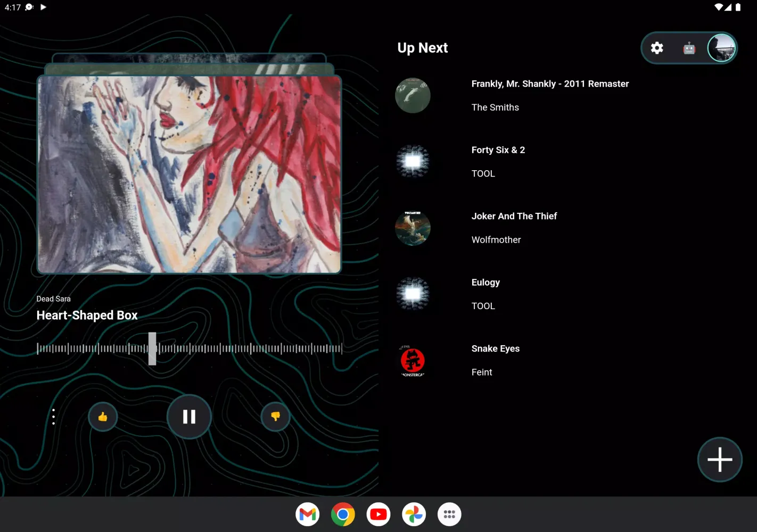This screenshot has height=532, width=757.
Task: Tap the plus add button
Action: point(720,460)
